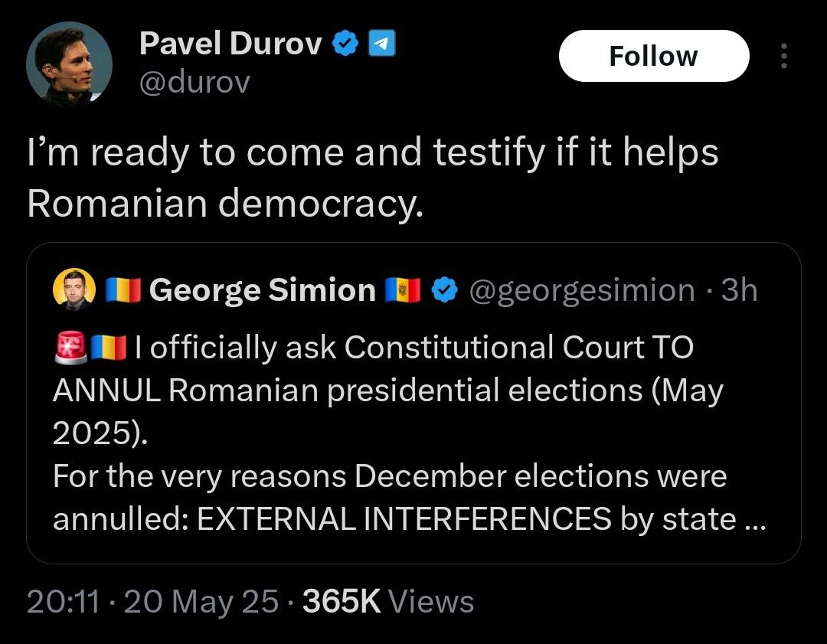The width and height of the screenshot is (827, 644).
Task: Follow Pavel Durov
Action: (x=653, y=56)
